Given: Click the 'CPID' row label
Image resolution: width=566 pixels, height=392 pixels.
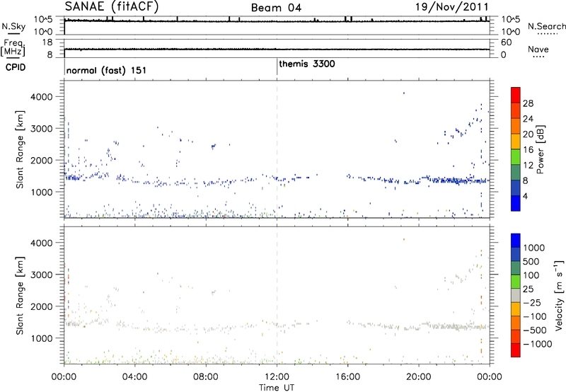Looking at the screenshot, I should click(x=16, y=67).
